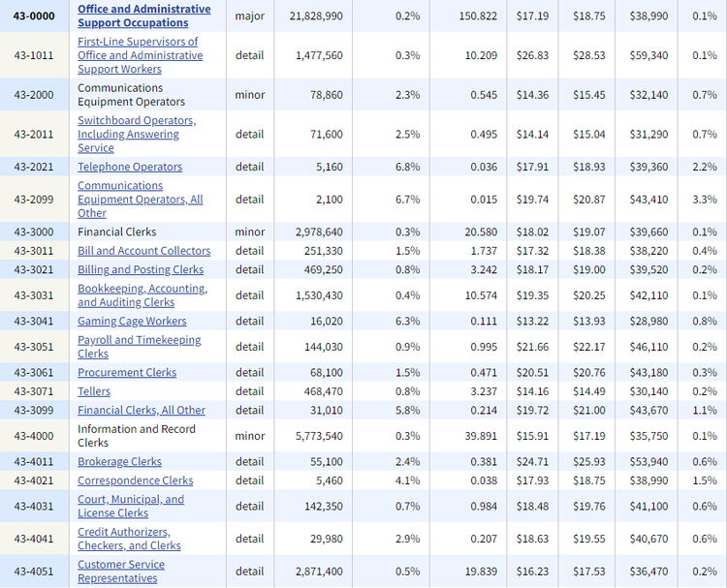The image size is (727, 588).
Task: Select occupation code 43-0000 cell
Action: click(34, 15)
